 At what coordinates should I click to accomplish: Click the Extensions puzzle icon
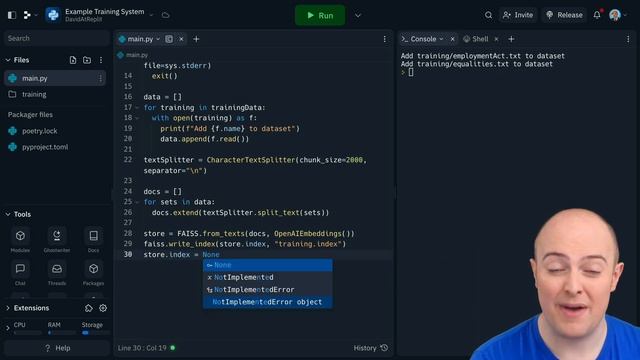89,308
